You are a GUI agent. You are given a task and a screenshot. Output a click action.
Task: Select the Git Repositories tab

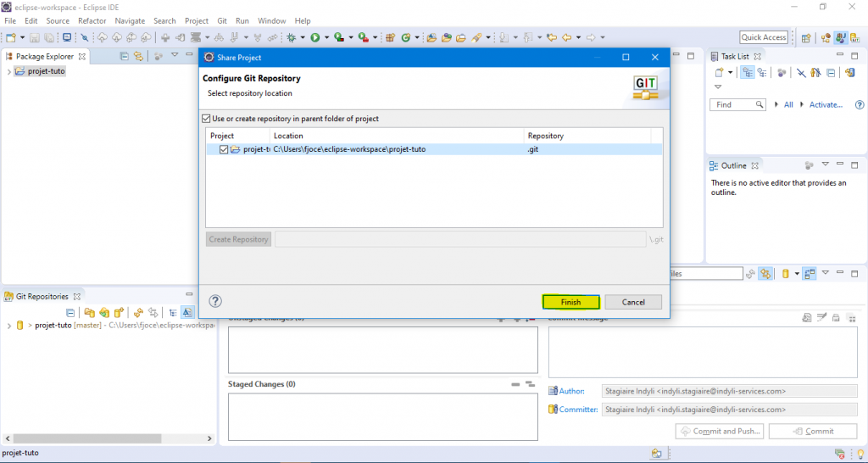click(x=42, y=296)
